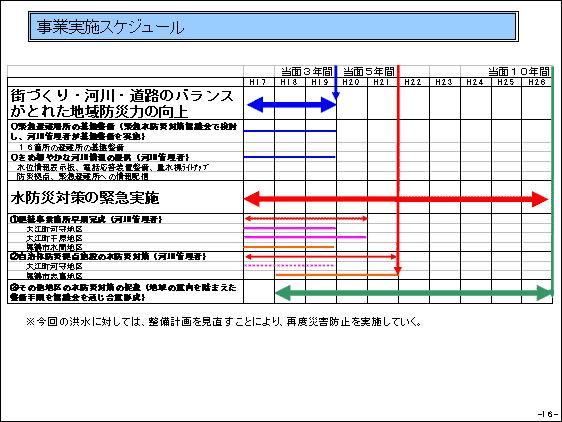This screenshot has width=562, height=422.
Task: Click 大江町河守地区 under item ①
Action: (x=54, y=229)
